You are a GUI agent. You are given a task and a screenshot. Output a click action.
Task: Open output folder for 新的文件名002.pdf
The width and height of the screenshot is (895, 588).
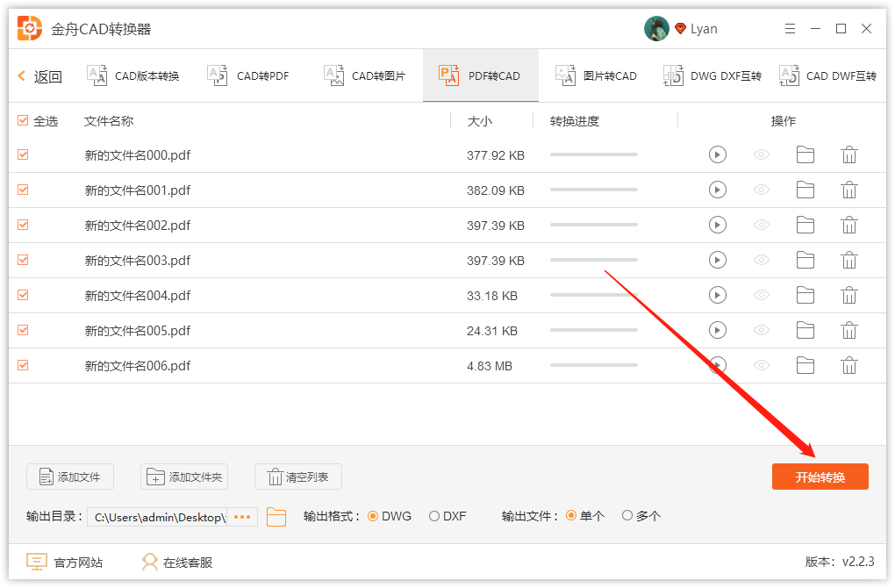805,225
